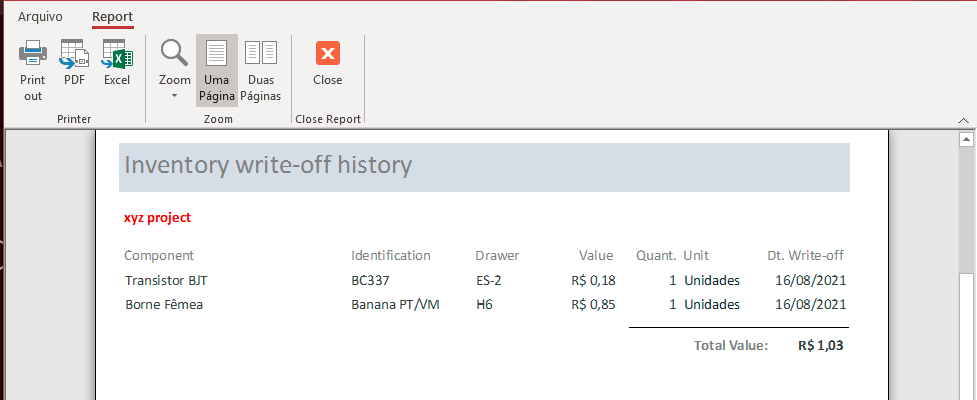Viewport: 977px width, 400px height.
Task: Click the Total Value amount R$ 1,03
Action: click(821, 345)
